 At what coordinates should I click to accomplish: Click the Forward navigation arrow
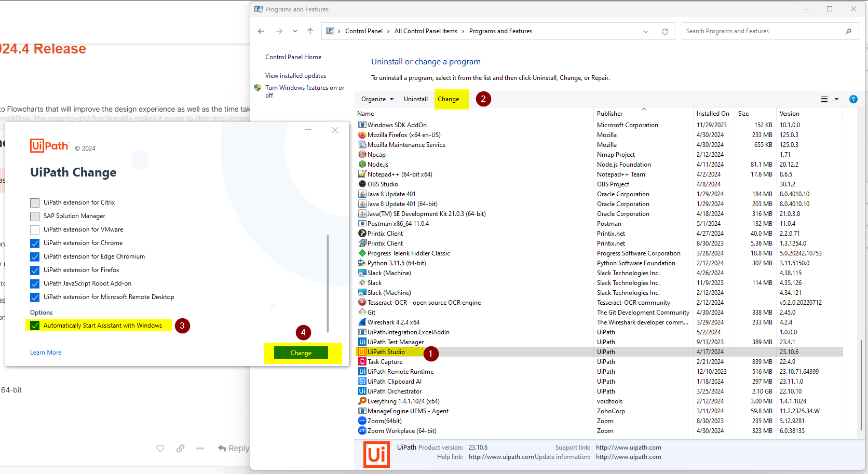point(279,31)
